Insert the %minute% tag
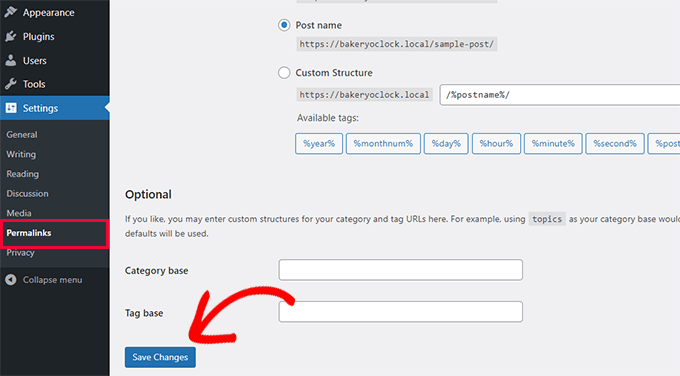 pos(553,144)
